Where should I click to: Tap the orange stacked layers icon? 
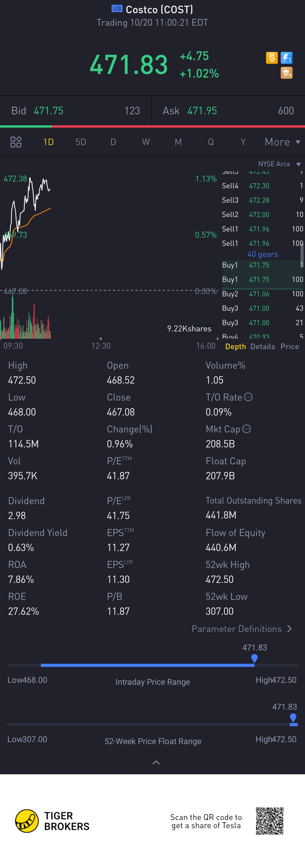point(286,73)
